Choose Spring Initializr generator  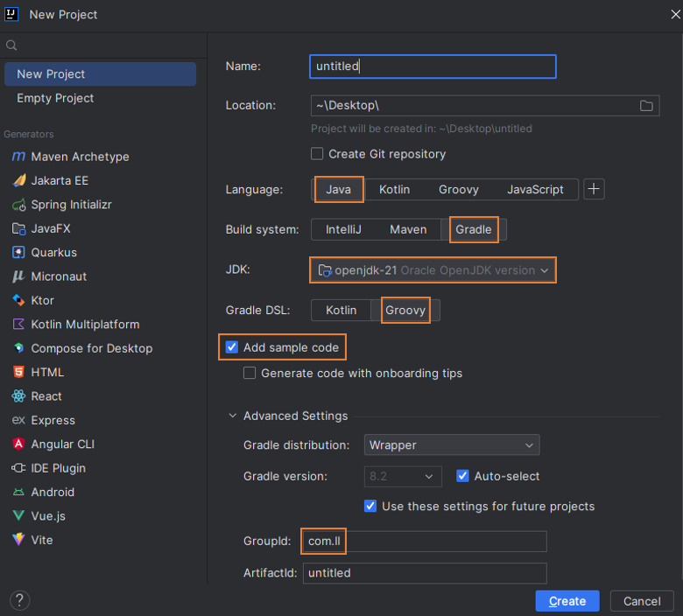pos(71,205)
